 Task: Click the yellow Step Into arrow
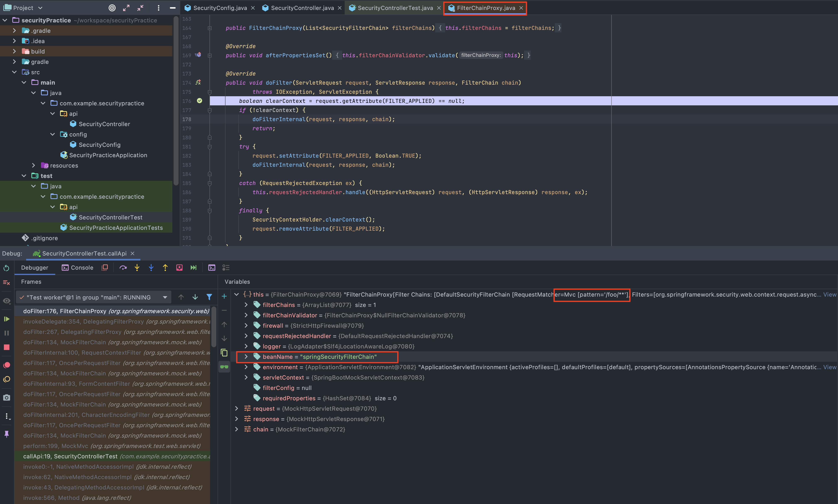137,268
